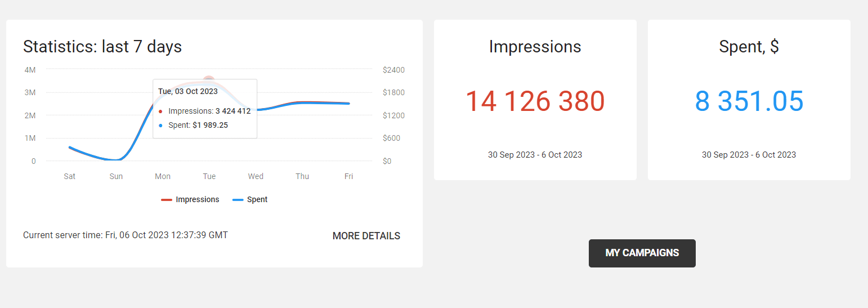Click the 14 126 380 impressions total
The height and width of the screenshot is (308, 868).
tap(535, 102)
